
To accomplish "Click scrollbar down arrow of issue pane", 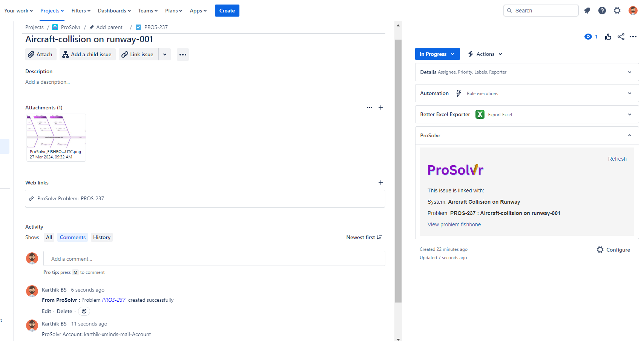I will [x=398, y=339].
